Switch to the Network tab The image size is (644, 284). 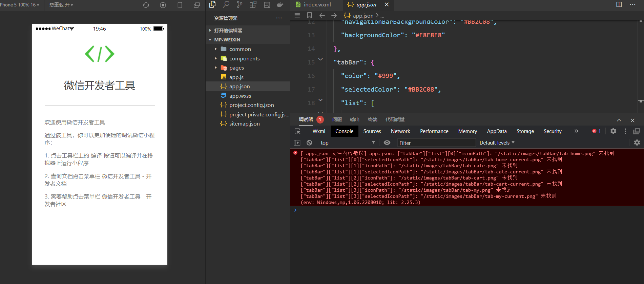click(400, 131)
